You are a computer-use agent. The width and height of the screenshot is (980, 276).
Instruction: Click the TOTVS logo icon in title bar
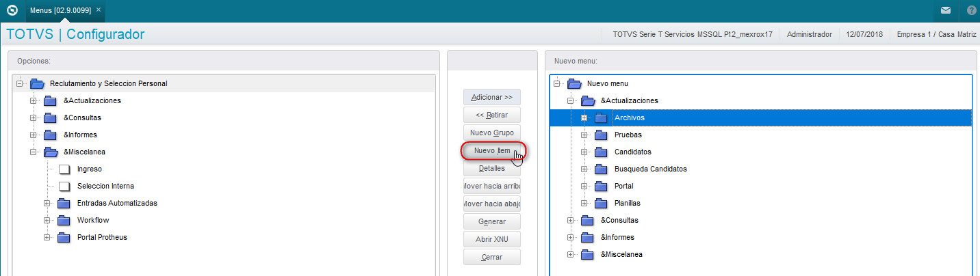12,10
